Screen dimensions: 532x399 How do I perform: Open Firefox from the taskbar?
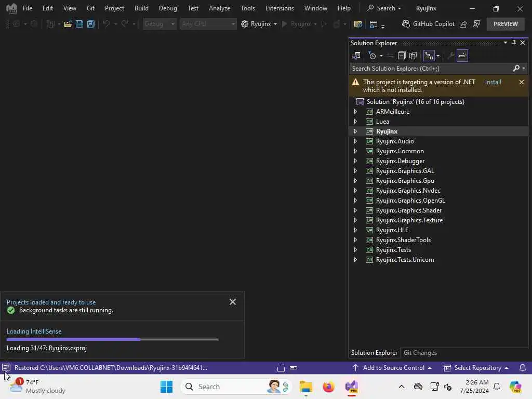328,387
